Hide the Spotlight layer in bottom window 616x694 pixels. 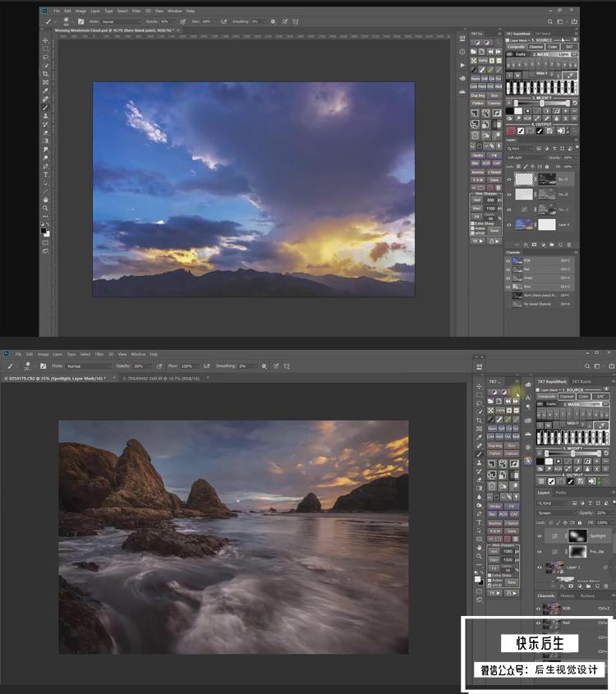coord(540,536)
